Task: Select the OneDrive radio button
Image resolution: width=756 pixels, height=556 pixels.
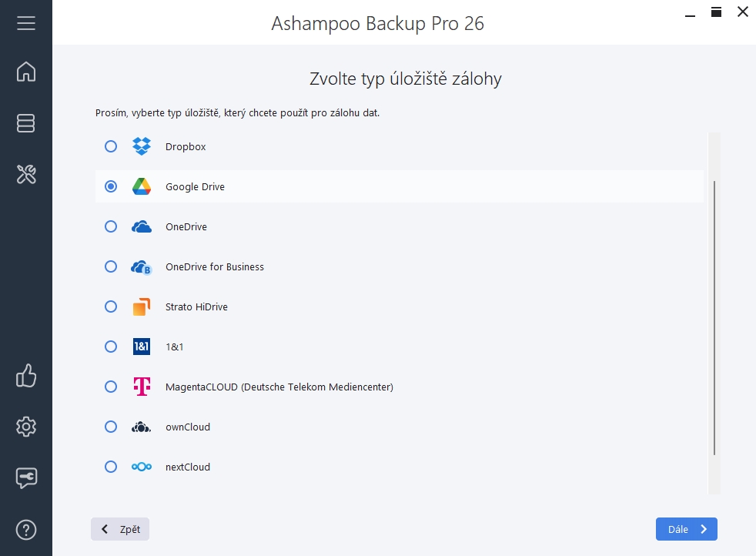Action: point(111,226)
